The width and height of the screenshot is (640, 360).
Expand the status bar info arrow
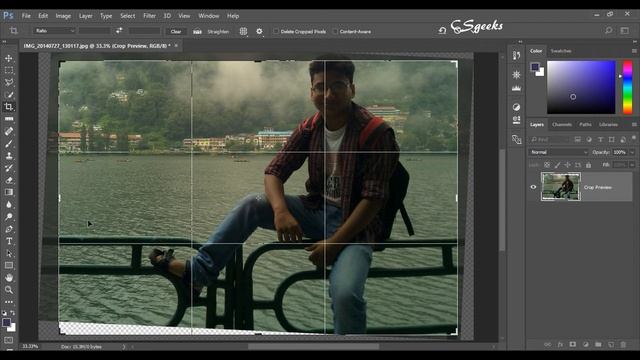pyautogui.click(x=124, y=347)
